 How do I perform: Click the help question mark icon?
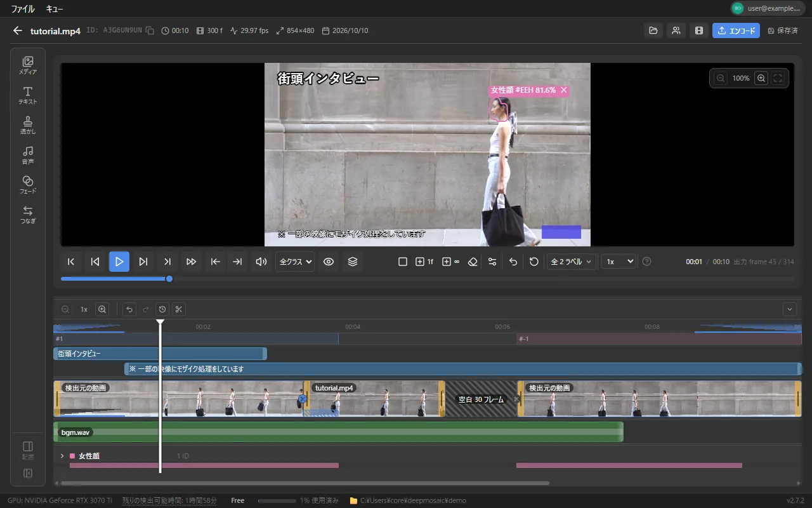(x=647, y=262)
